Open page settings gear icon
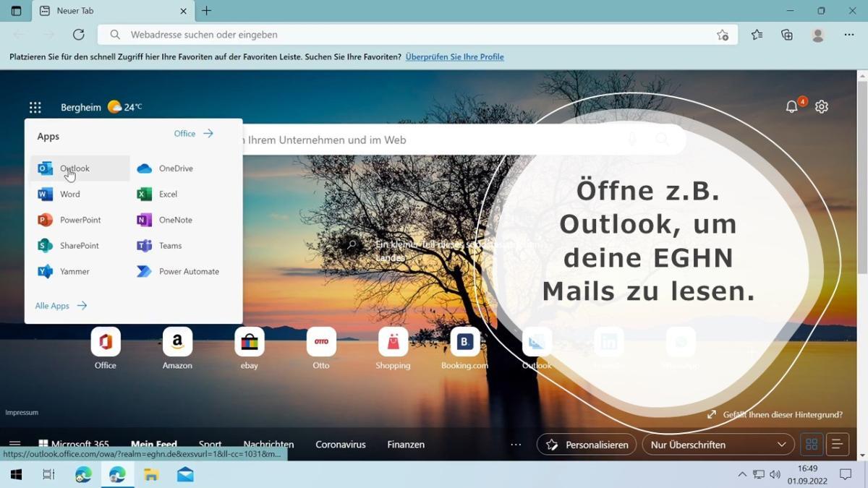The image size is (868, 488). pos(821,107)
